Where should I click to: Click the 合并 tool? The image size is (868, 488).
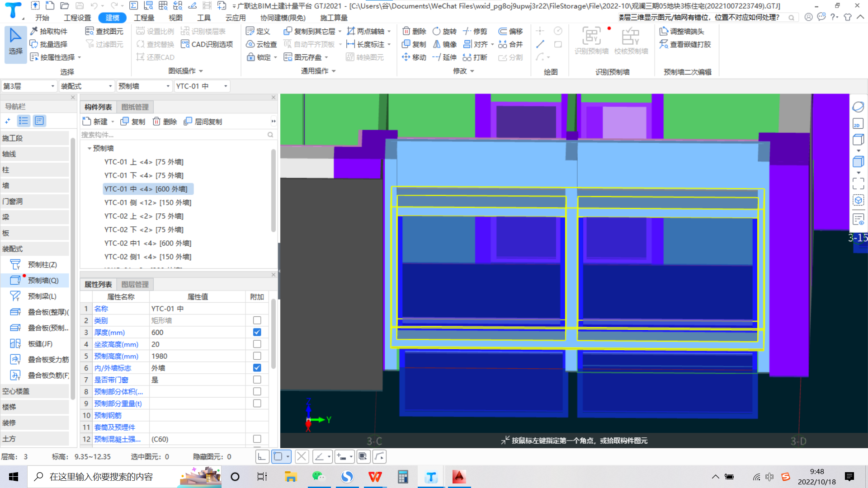tap(510, 44)
